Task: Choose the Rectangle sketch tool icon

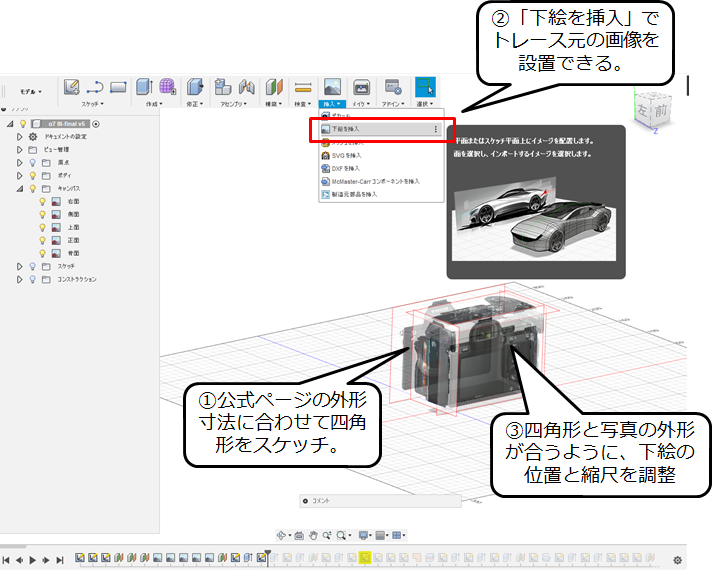Action: [x=118, y=87]
